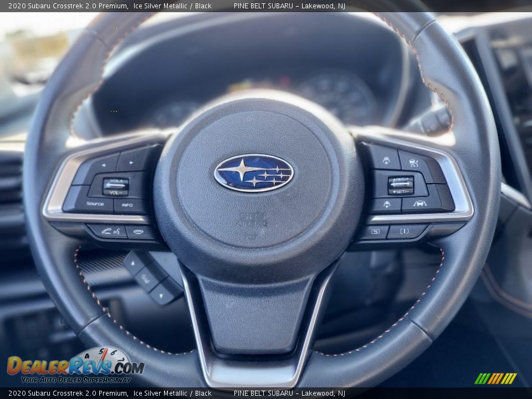The width and height of the screenshot is (532, 399).
Task: Click the DealerRevs.com logo
Action: (76, 366)
